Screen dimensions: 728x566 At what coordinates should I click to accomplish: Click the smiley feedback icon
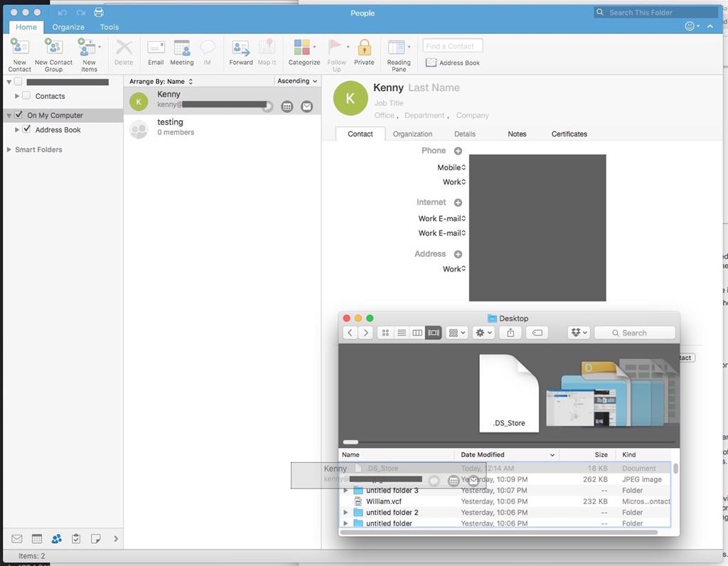point(690,26)
